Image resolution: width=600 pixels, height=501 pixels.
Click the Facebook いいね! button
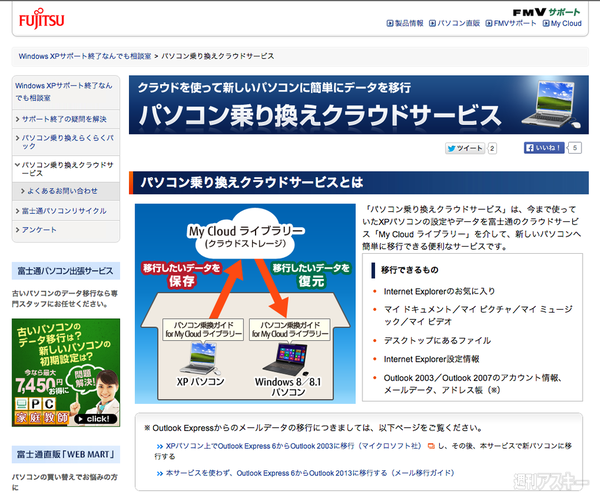pos(544,148)
